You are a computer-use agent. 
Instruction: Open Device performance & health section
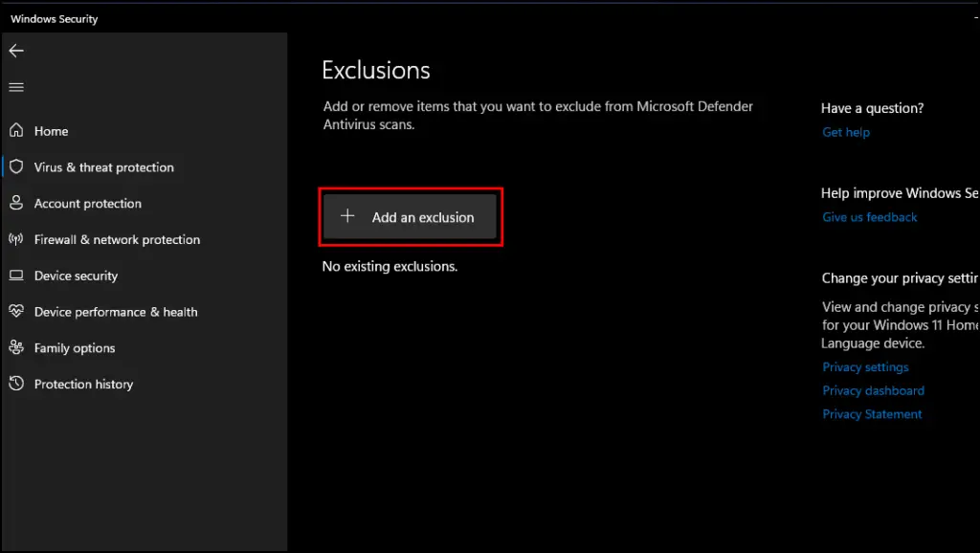click(116, 313)
